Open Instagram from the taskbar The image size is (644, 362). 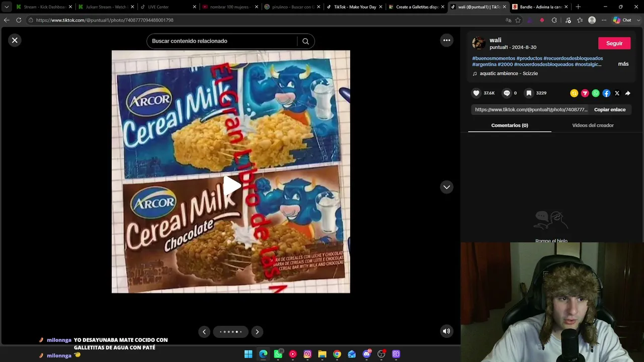(307, 354)
